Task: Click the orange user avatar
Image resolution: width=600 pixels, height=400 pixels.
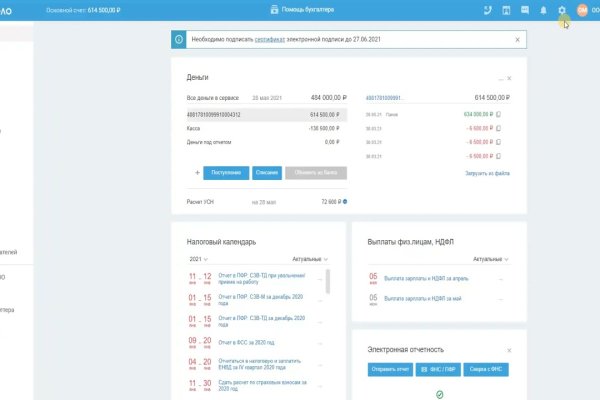Action: (582, 10)
